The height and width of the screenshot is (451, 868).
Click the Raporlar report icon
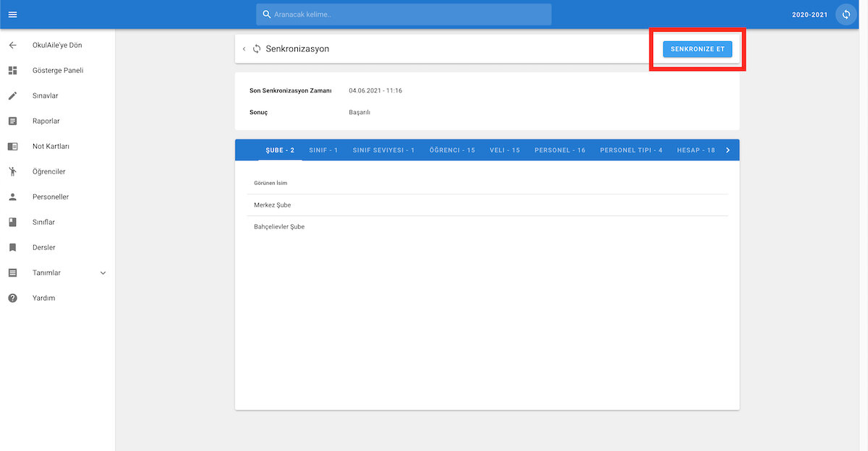(12, 121)
